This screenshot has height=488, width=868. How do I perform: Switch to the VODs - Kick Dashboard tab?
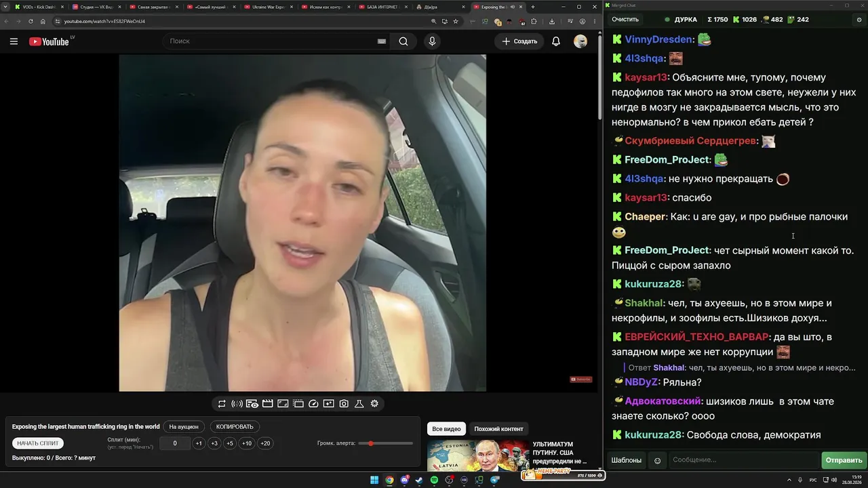(39, 7)
